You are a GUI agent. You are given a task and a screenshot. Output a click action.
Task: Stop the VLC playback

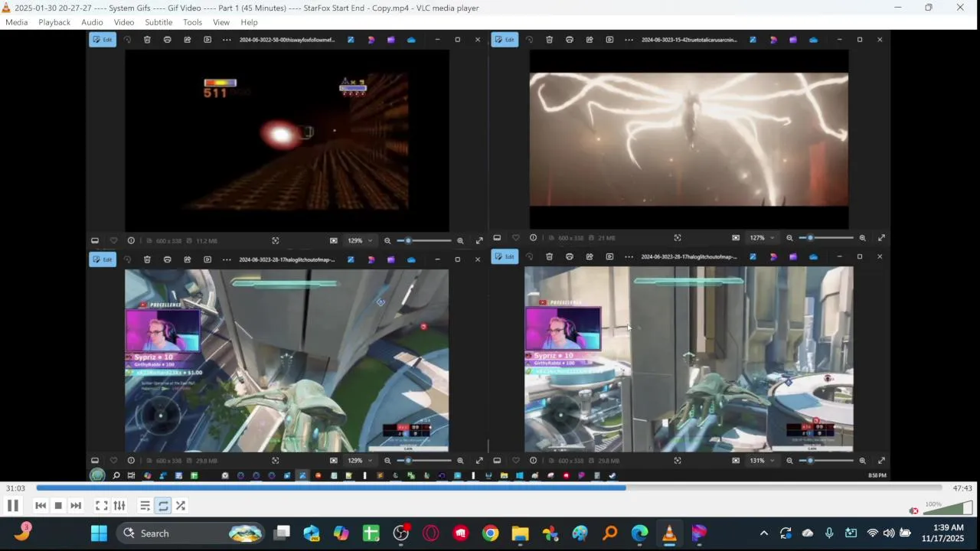tap(58, 506)
